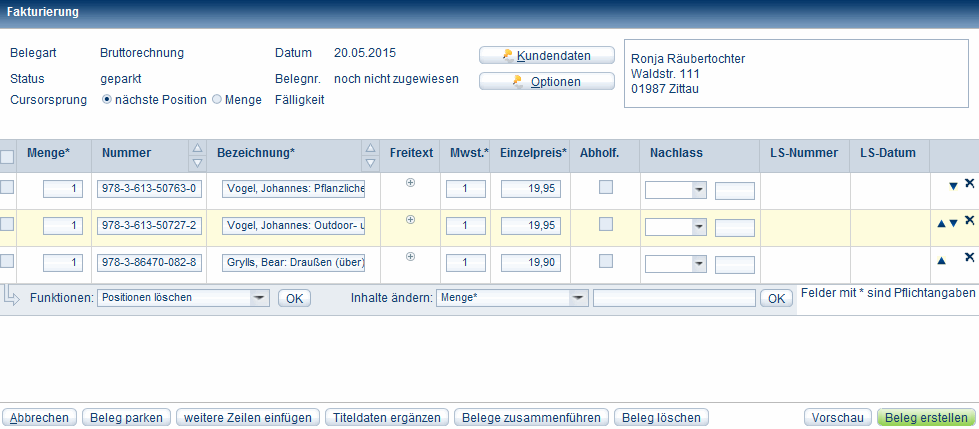Remove the Grylls, Bear row with X icon
Image resolution: width=979 pixels, height=429 pixels.
pos(968,258)
